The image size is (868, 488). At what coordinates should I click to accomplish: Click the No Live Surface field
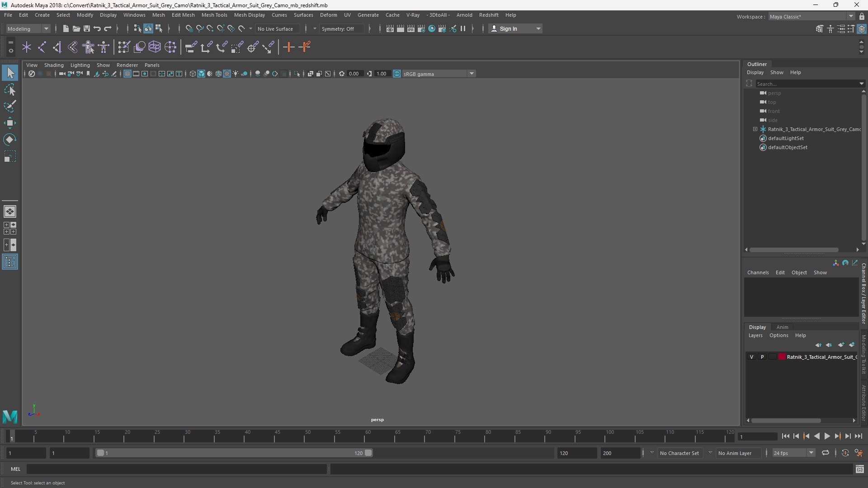coord(278,28)
